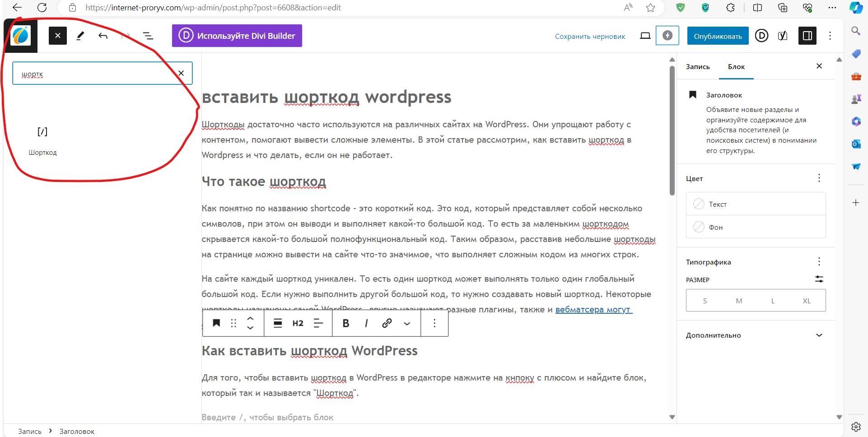Select the pencil Tools icon
This screenshot has height=437, width=868.
click(80, 36)
